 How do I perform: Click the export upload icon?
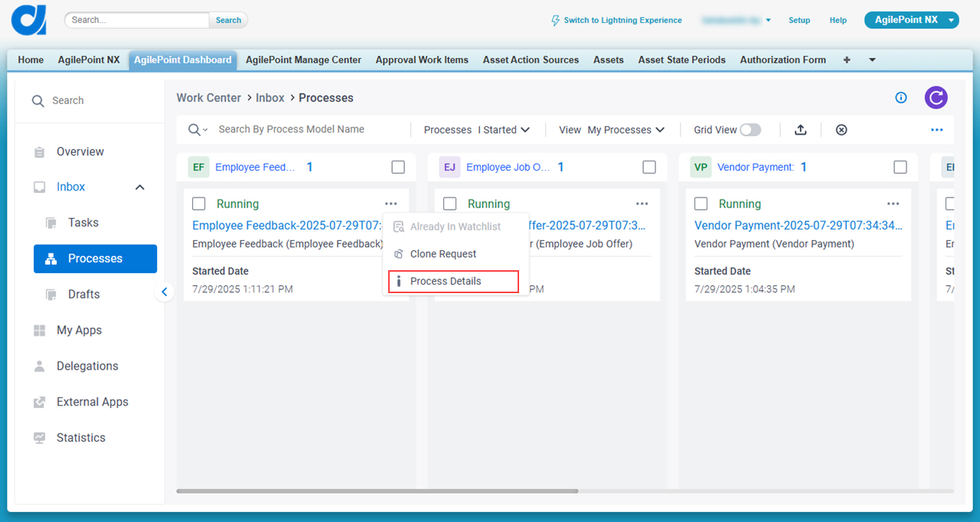point(801,130)
